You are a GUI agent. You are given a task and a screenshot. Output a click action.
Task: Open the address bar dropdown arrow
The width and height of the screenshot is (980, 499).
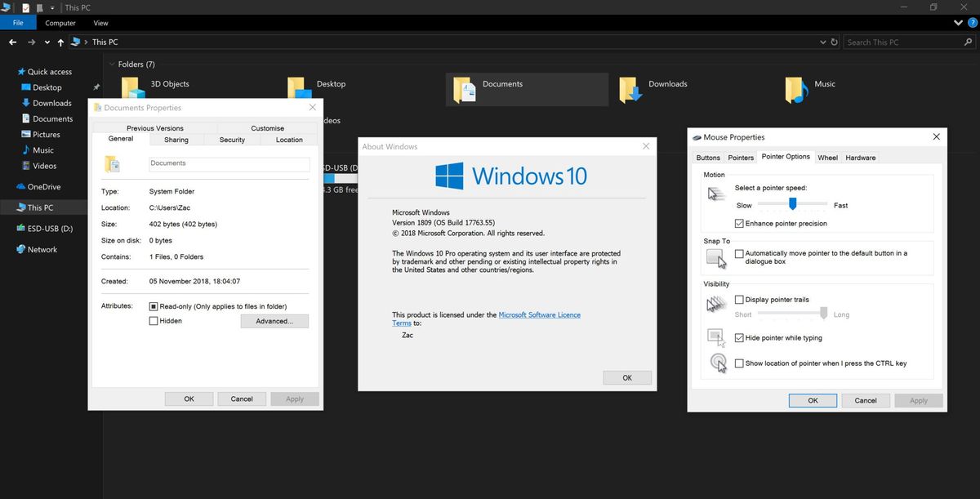pyautogui.click(x=822, y=42)
